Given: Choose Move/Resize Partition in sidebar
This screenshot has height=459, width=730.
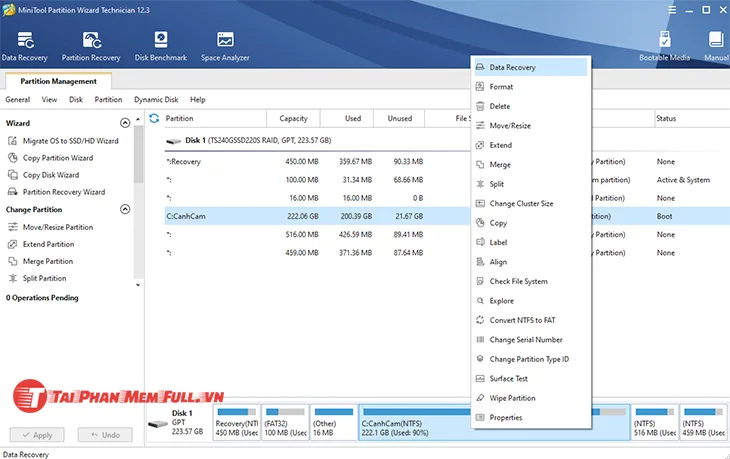Looking at the screenshot, I should pyautogui.click(x=51, y=227).
